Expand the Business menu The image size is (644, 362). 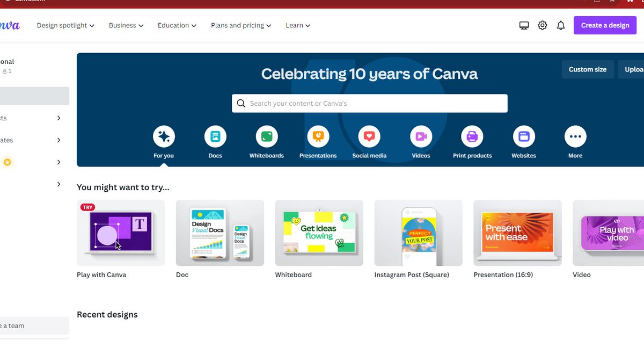click(x=126, y=25)
